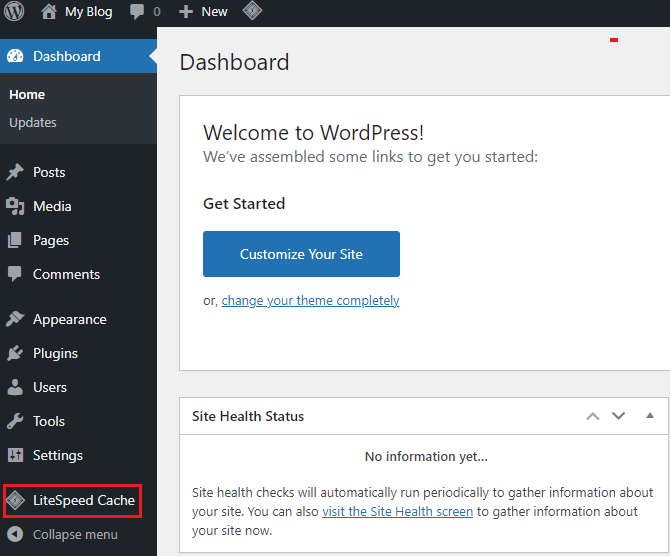
Task: Open the Pages menu
Action: pyautogui.click(x=51, y=241)
